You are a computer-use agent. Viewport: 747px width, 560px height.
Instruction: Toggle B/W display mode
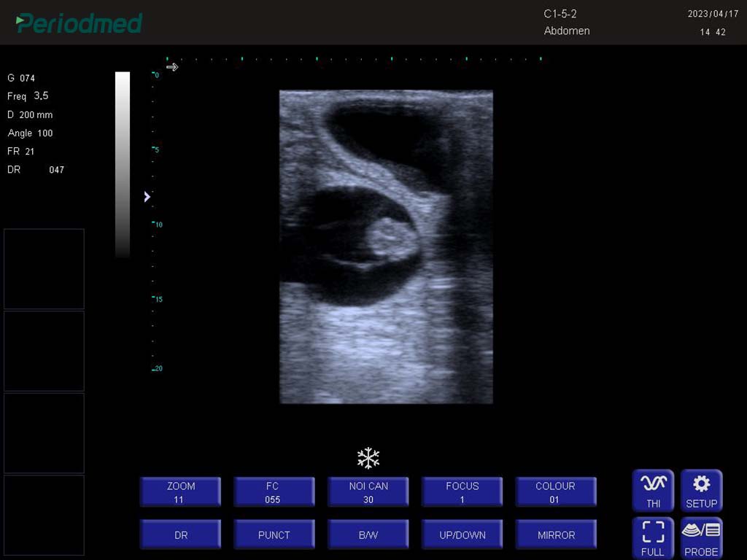click(368, 535)
